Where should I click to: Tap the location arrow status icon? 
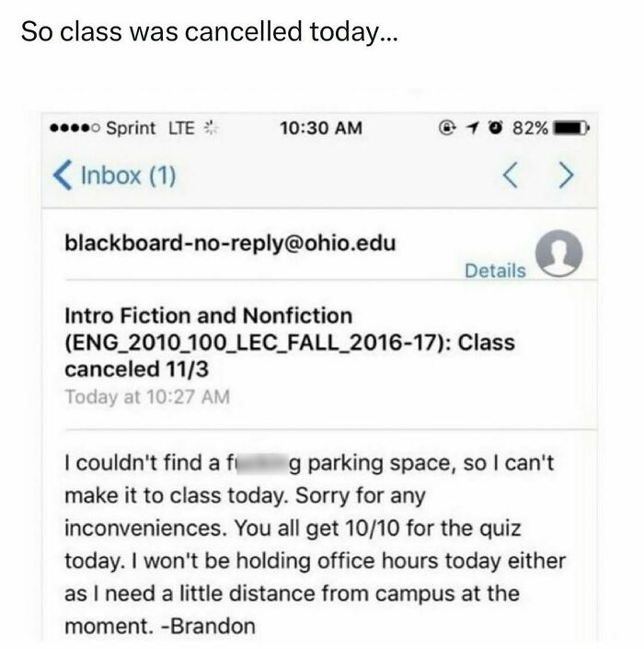[472, 128]
